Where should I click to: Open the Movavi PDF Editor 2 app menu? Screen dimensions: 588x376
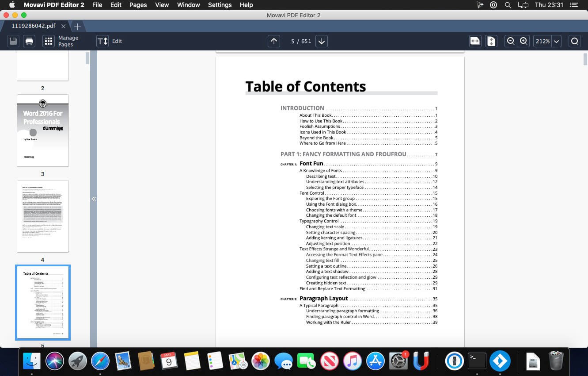(54, 5)
